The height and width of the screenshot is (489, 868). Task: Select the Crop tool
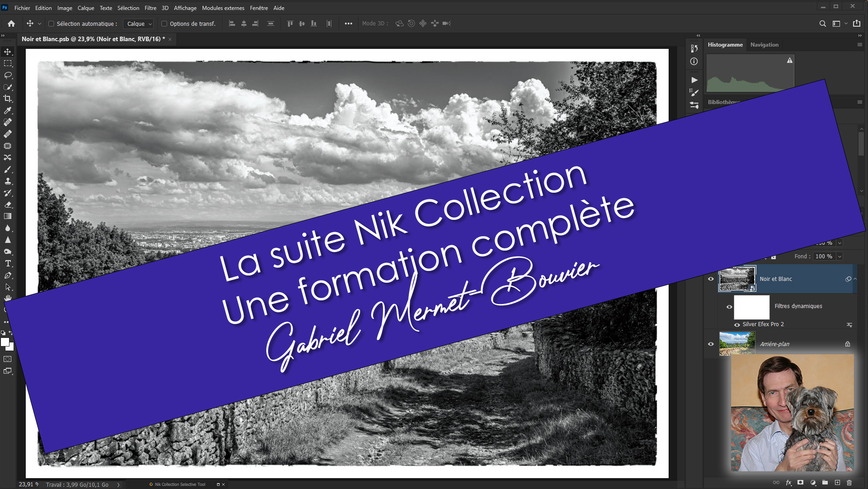8,99
